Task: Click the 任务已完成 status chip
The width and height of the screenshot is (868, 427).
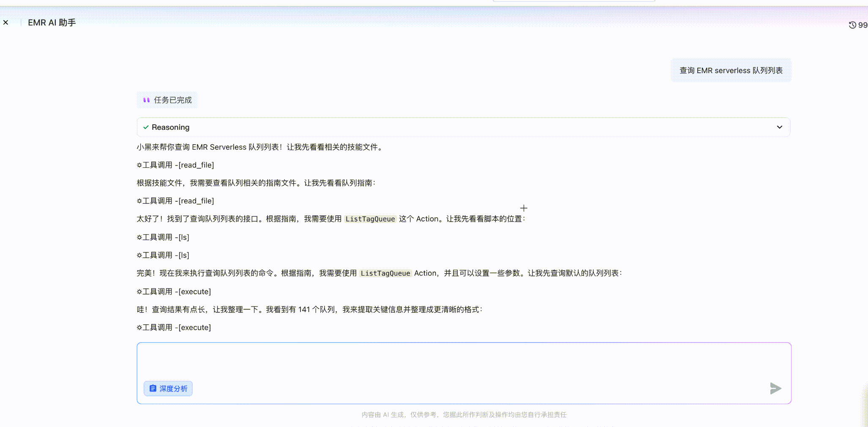Action: (167, 100)
